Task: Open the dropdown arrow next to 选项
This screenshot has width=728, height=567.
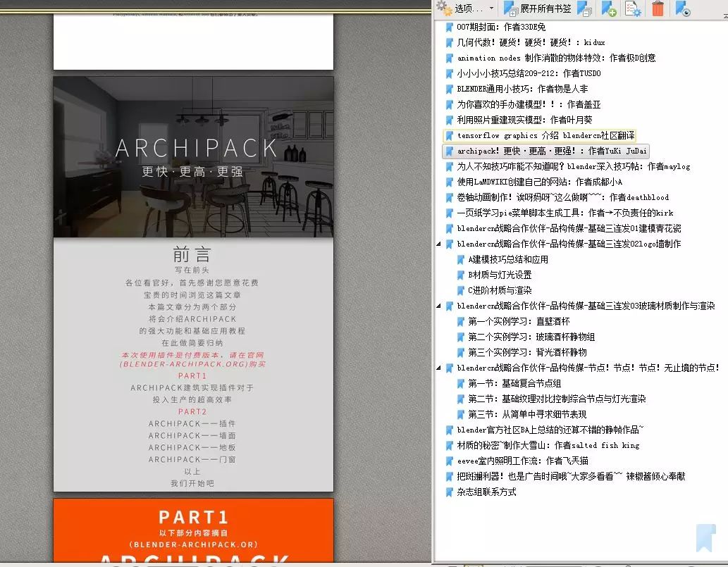Action: point(491,8)
